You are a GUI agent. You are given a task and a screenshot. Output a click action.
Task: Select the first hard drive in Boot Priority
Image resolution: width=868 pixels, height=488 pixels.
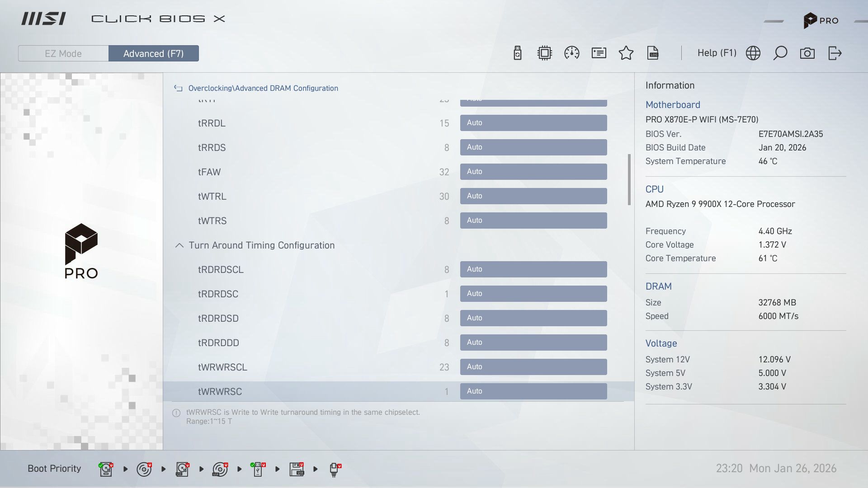105,469
